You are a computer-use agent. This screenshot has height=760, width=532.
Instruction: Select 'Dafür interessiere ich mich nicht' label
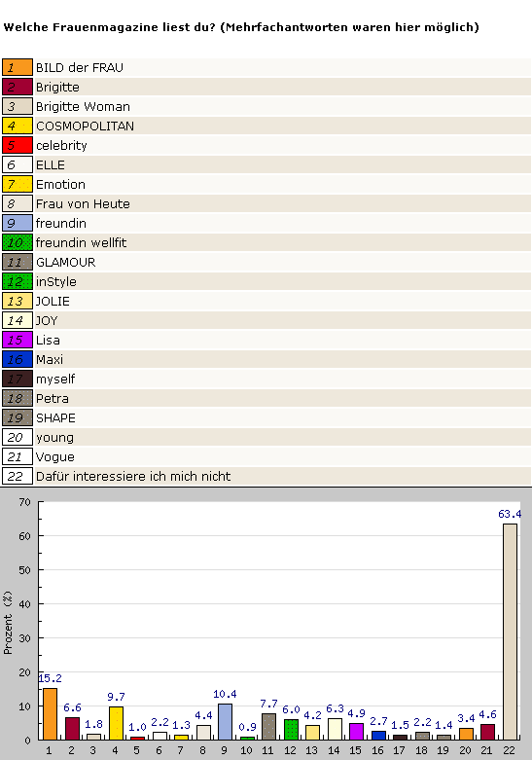click(x=133, y=476)
